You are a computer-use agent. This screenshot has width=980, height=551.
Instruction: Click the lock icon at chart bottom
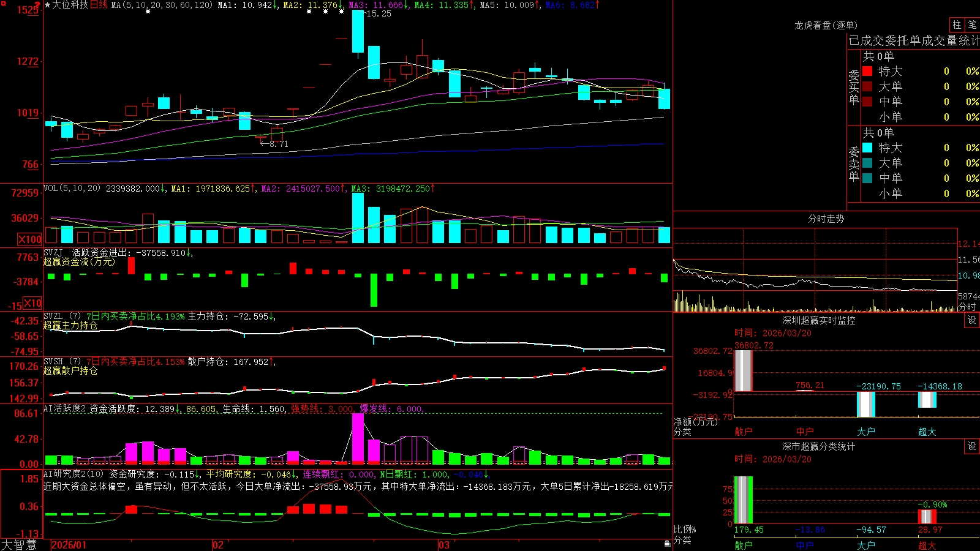(x=668, y=543)
